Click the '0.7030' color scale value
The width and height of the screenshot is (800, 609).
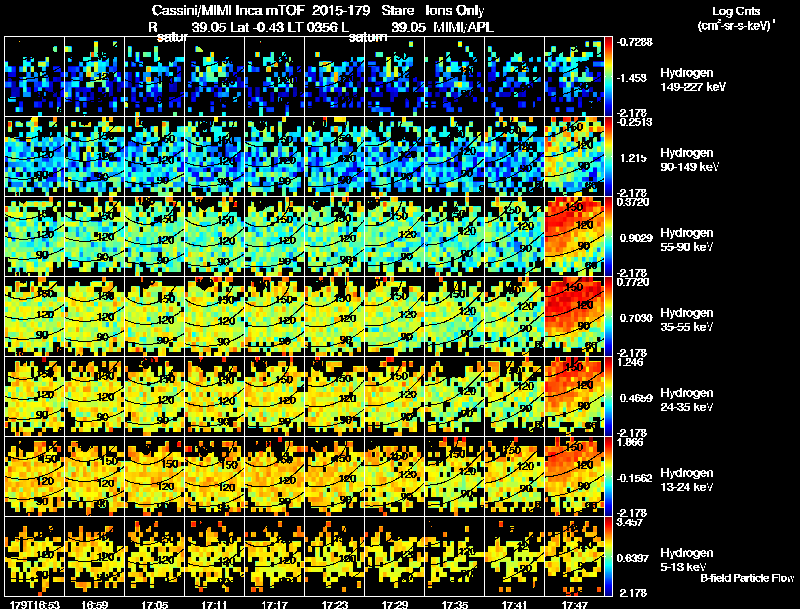point(636,318)
